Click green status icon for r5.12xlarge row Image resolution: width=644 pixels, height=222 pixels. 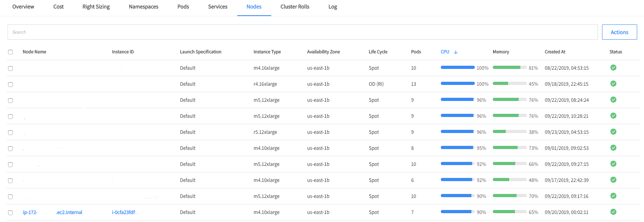click(x=613, y=132)
